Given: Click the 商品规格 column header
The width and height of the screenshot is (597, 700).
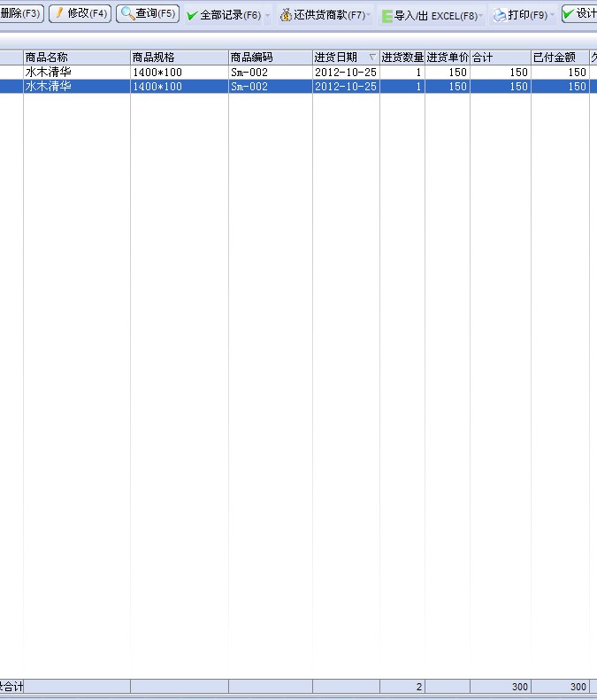Looking at the screenshot, I should pyautogui.click(x=179, y=58).
